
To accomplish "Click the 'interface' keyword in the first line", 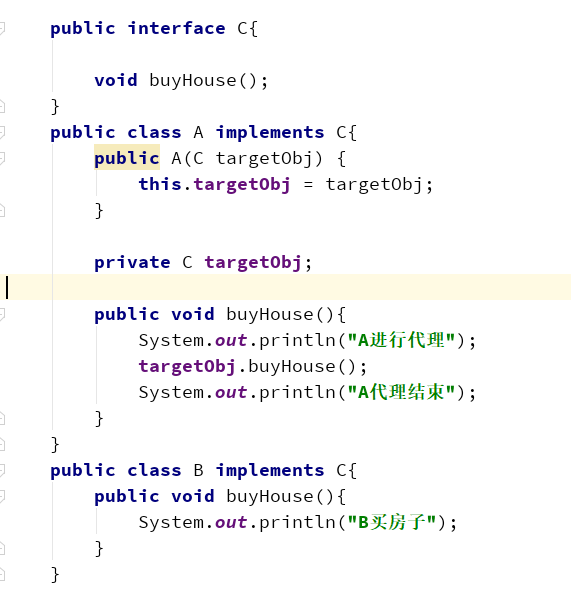I will tap(177, 28).
